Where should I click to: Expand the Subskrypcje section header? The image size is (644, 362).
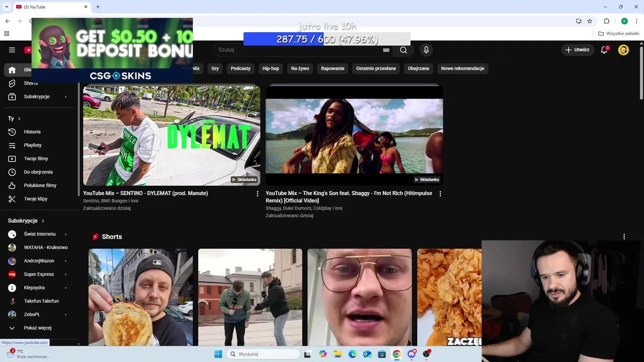tap(26, 221)
